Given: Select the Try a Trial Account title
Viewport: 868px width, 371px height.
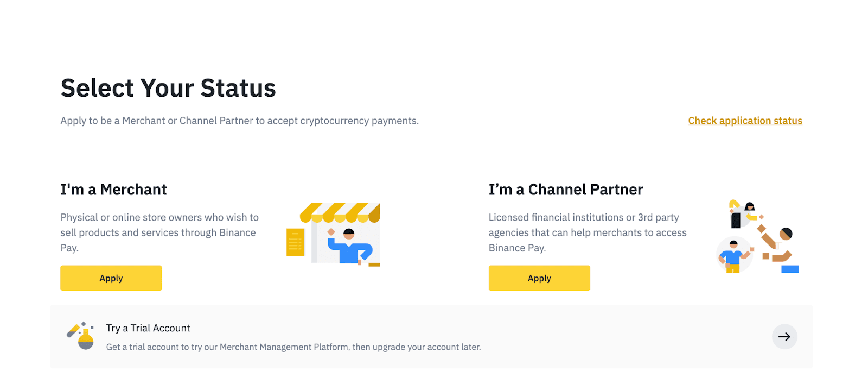Looking at the screenshot, I should coord(148,328).
